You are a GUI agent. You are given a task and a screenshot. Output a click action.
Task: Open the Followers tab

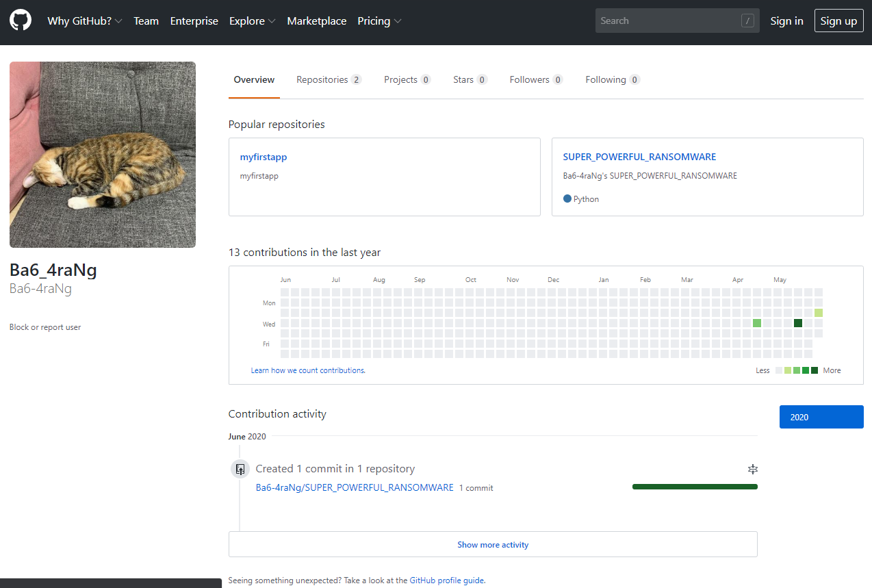click(x=536, y=79)
